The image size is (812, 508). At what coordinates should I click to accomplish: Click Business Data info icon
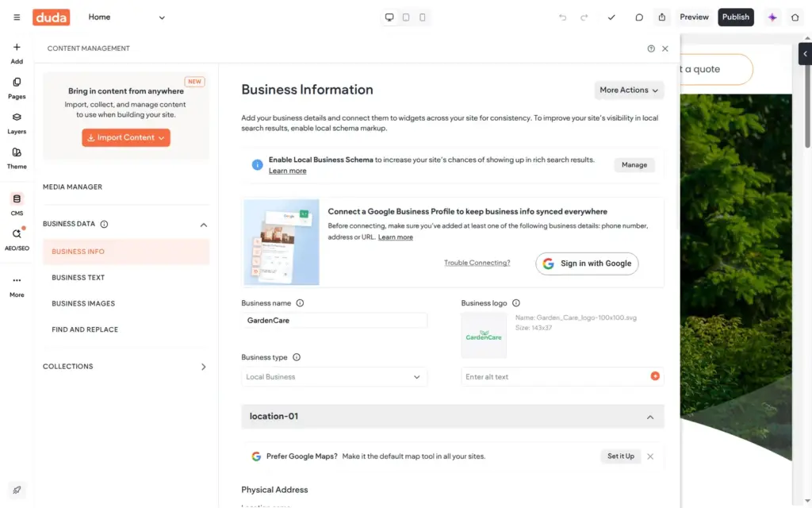[x=104, y=224]
